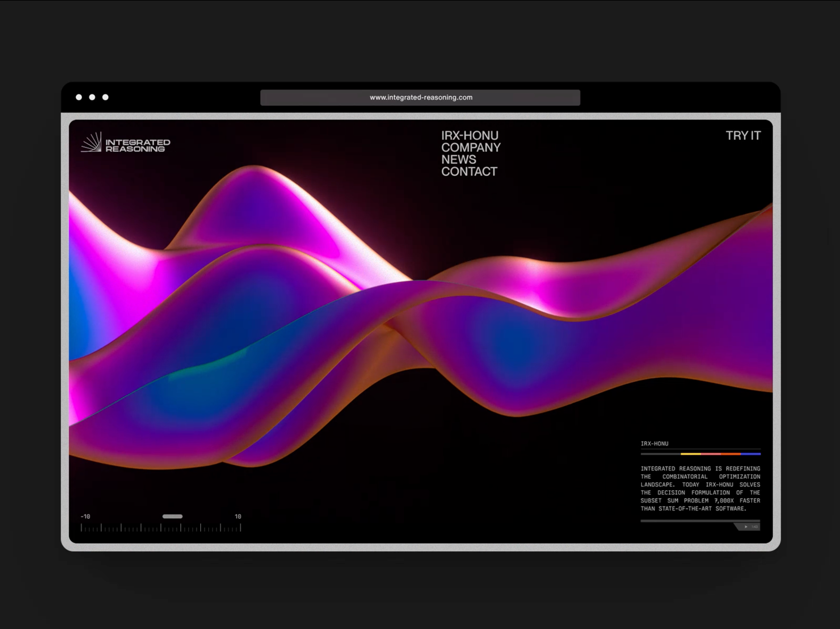Click the gray video progress bar under paragraph

[700, 521]
